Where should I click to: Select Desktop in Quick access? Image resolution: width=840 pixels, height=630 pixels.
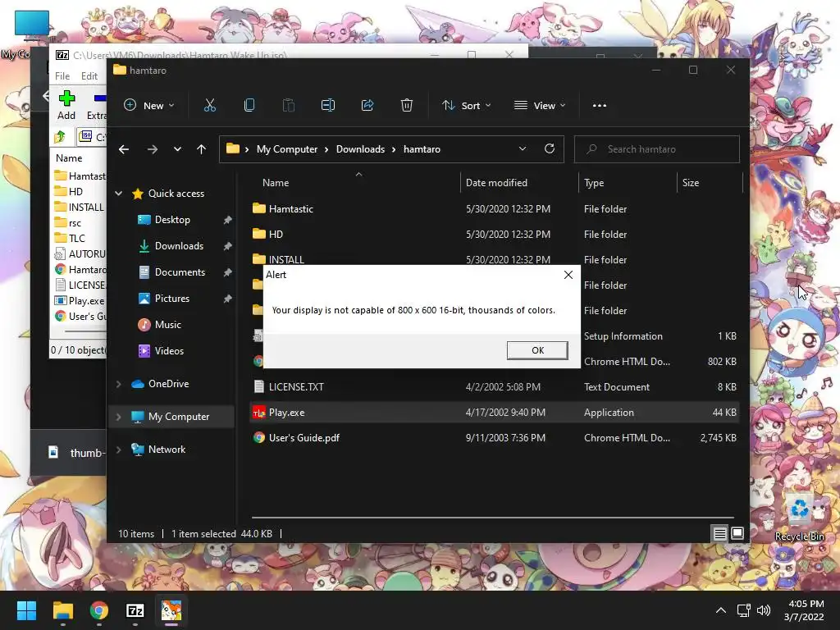click(x=172, y=220)
